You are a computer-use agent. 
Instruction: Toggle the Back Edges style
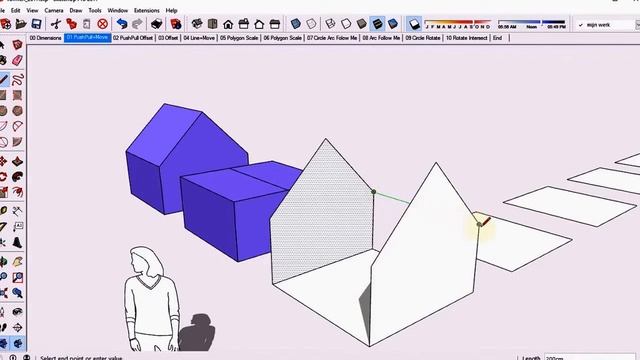pos(311,24)
